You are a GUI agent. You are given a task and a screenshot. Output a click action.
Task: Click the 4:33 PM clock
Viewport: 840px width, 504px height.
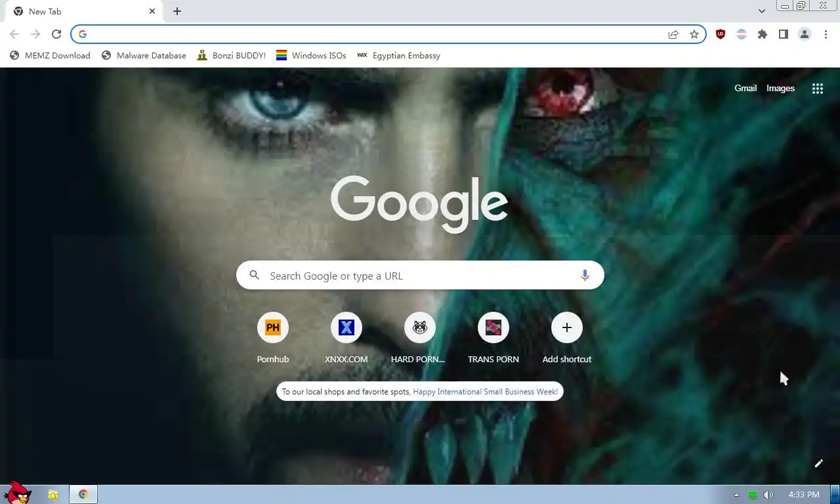click(803, 495)
